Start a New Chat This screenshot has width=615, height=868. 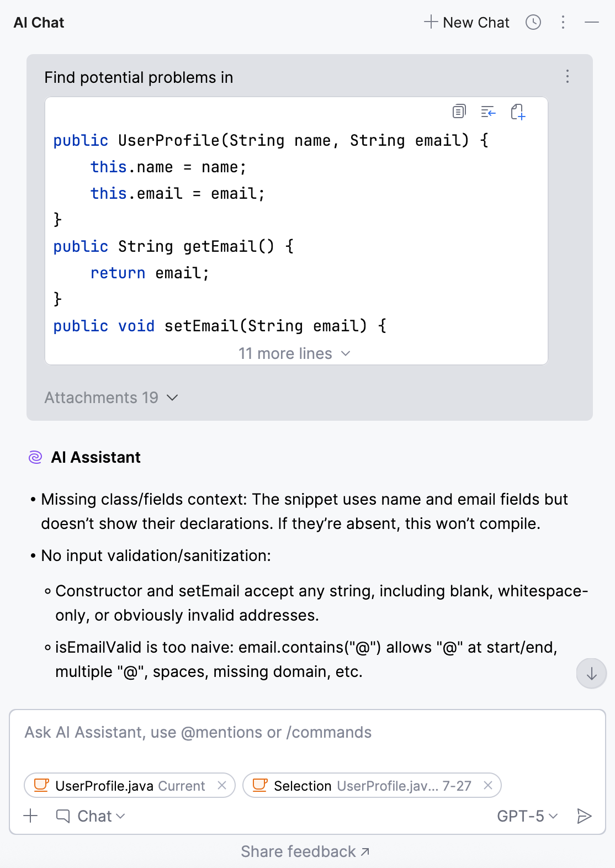(x=466, y=22)
